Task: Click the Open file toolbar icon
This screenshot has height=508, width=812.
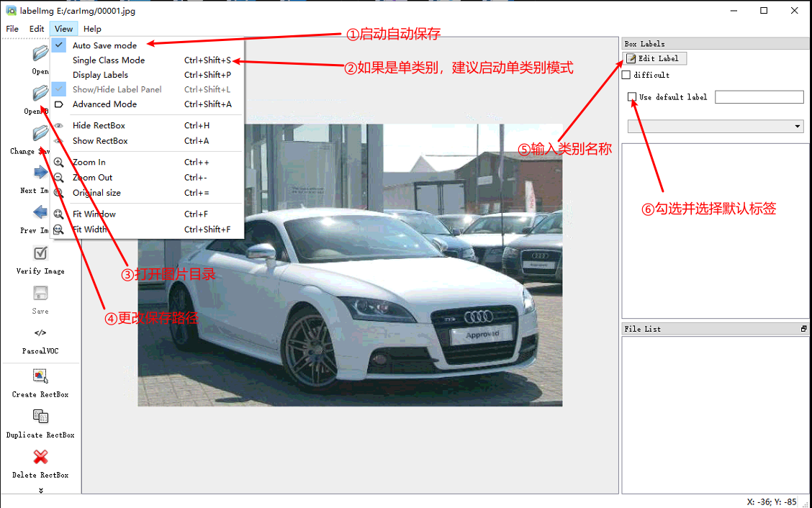Action: pos(40,53)
